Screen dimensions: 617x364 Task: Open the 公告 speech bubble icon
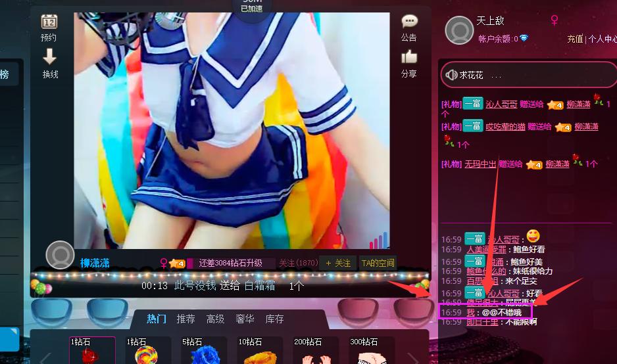point(409,21)
